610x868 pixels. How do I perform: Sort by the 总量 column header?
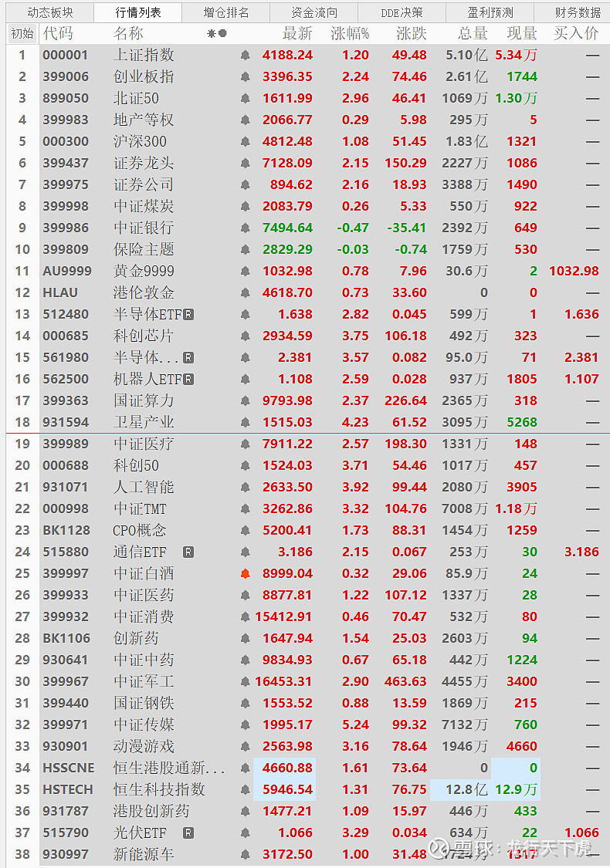pyautogui.click(x=473, y=34)
